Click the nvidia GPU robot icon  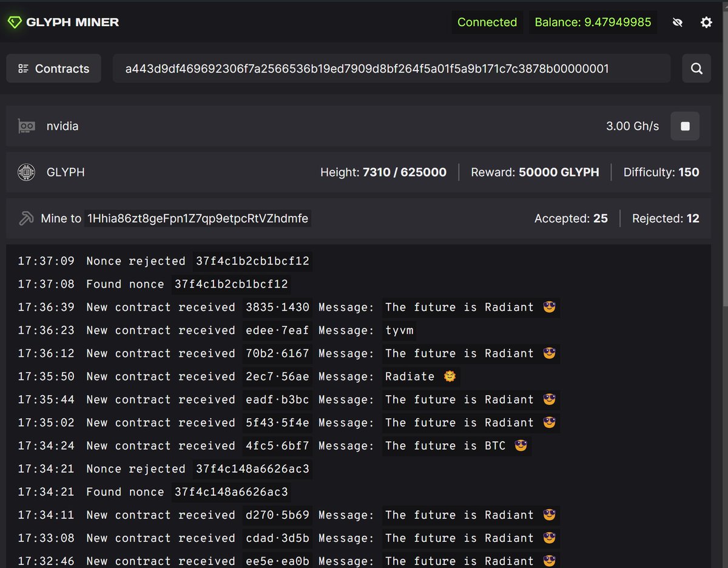pos(26,126)
